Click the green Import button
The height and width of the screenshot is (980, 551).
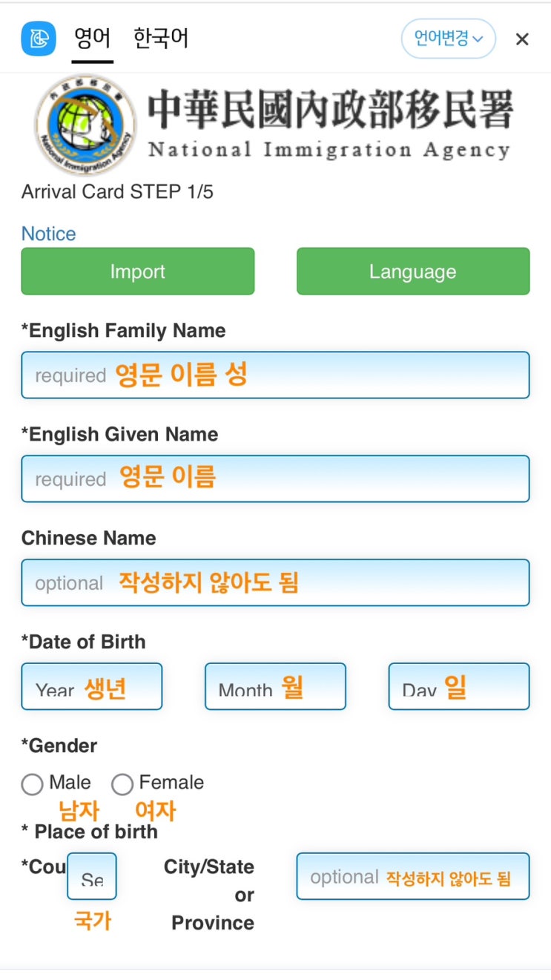138,272
